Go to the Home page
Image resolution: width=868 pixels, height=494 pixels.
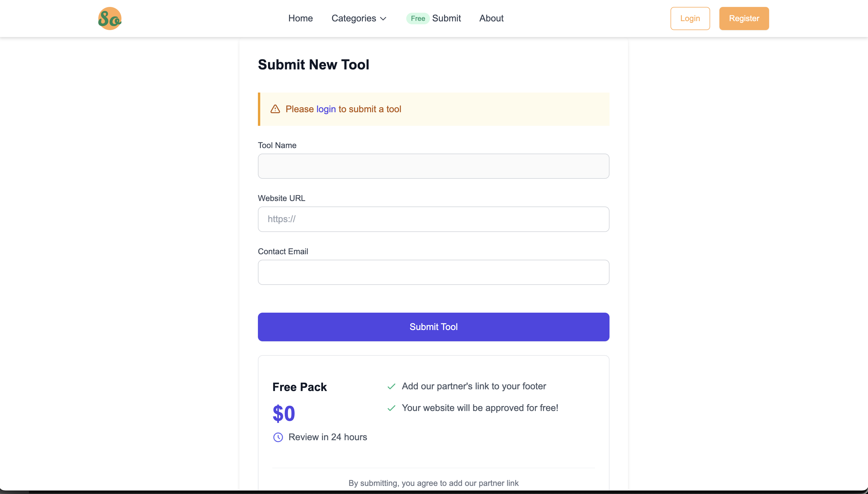click(x=300, y=18)
